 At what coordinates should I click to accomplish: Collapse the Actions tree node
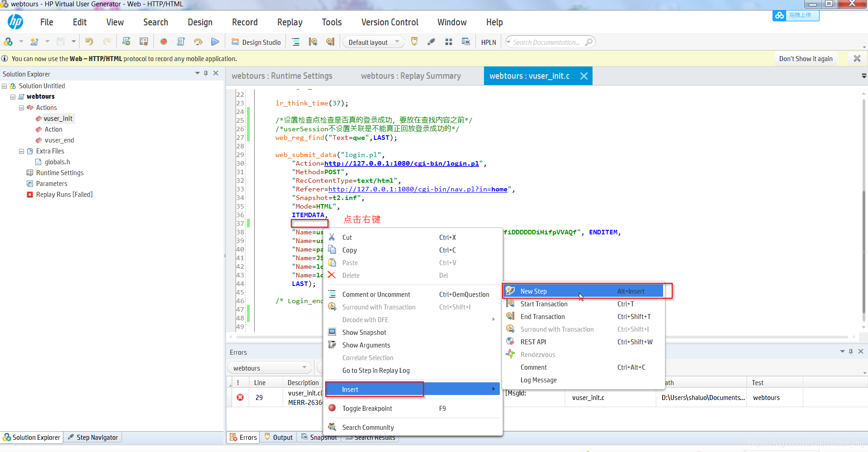tap(21, 108)
